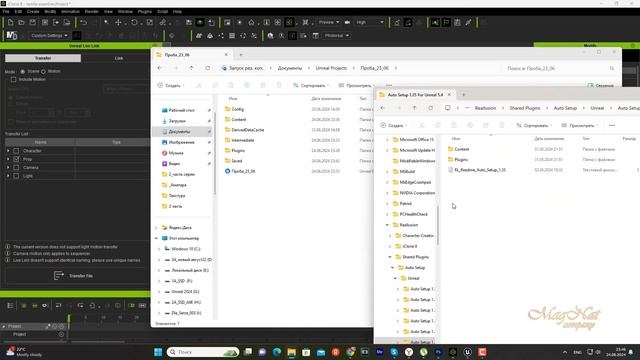
Task: Open the Сортировать dropdown in Проба_23_06 window
Action: point(311,85)
